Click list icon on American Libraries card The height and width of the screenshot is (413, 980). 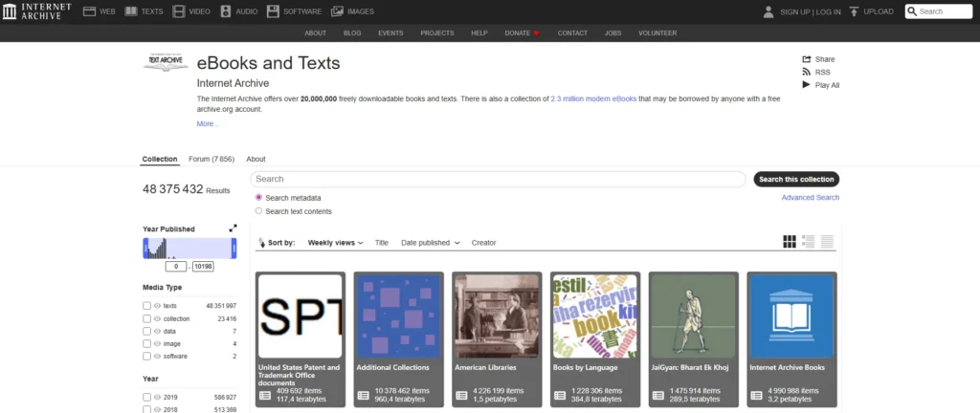pos(462,395)
